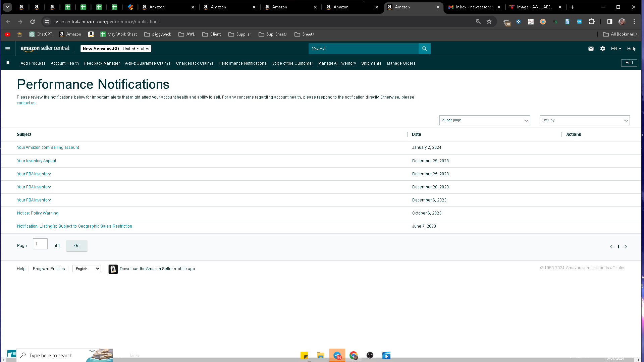Viewport: 644px width, 362px height.
Task: Reload the current page
Action: pyautogui.click(x=33, y=22)
